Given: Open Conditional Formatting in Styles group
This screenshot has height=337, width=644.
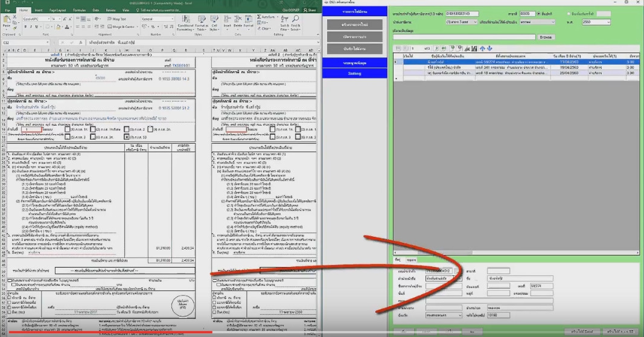Looking at the screenshot, I should coord(185,23).
